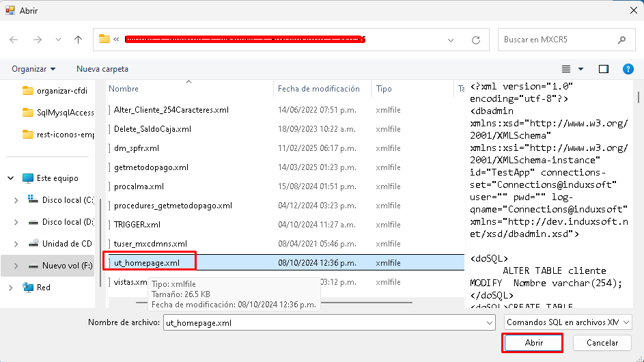Toggle the preview pane icon

coord(604,69)
